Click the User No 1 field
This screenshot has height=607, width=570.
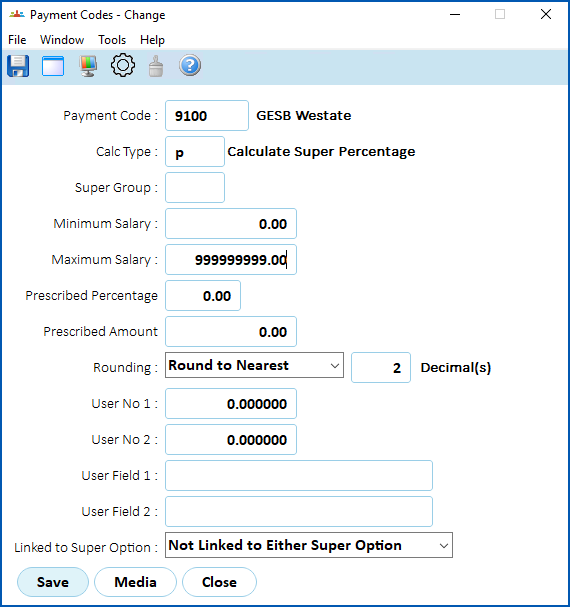pos(231,403)
